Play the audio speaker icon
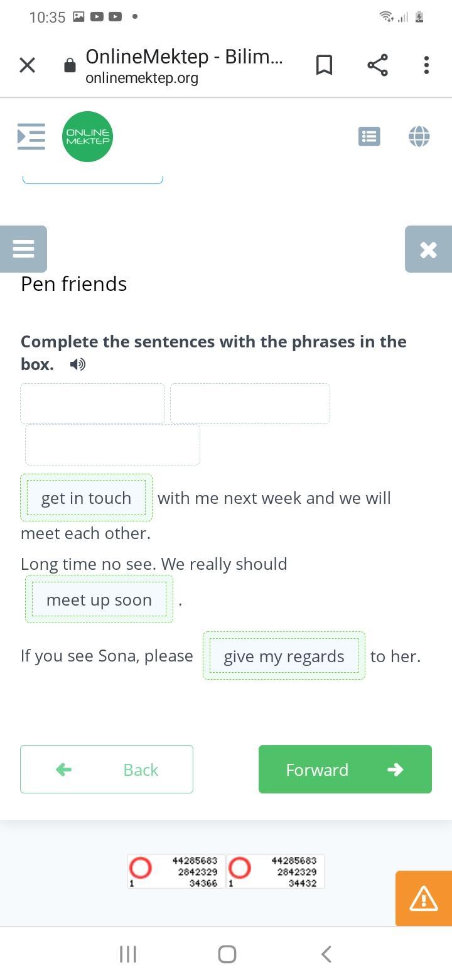 [x=78, y=364]
